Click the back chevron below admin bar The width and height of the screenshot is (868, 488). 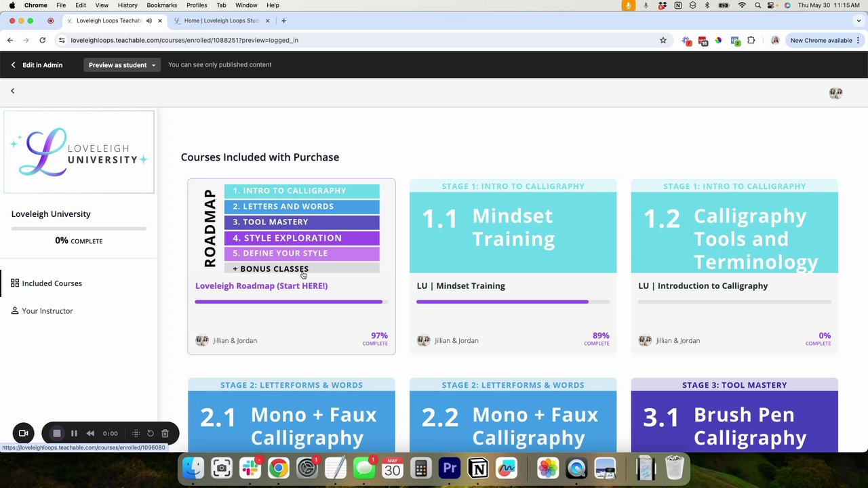12,91
